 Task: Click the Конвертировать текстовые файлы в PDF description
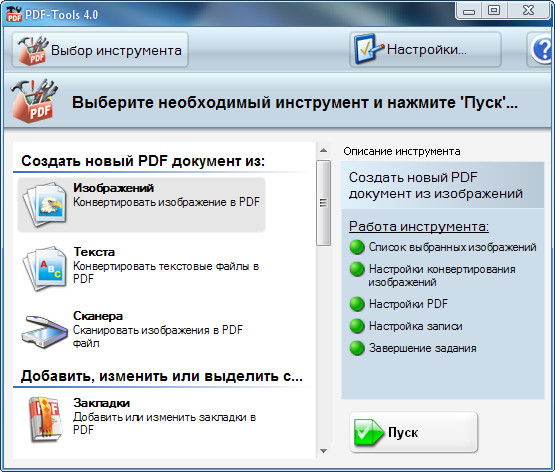166,272
